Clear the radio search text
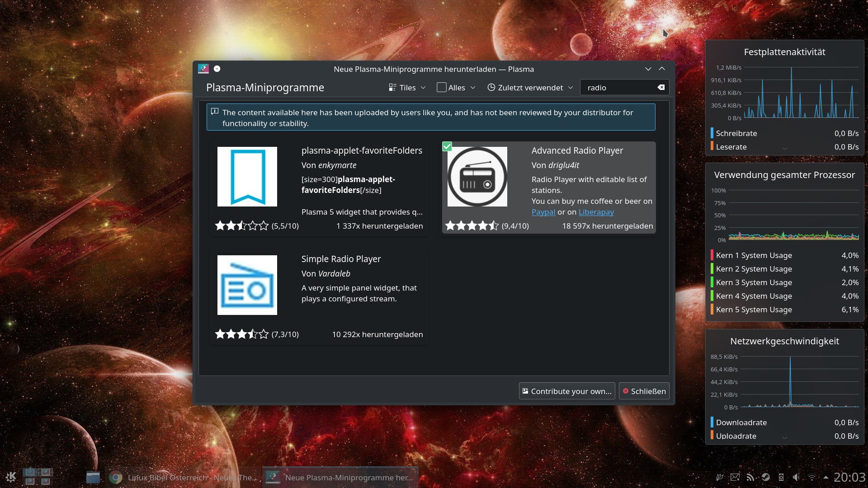 [661, 88]
